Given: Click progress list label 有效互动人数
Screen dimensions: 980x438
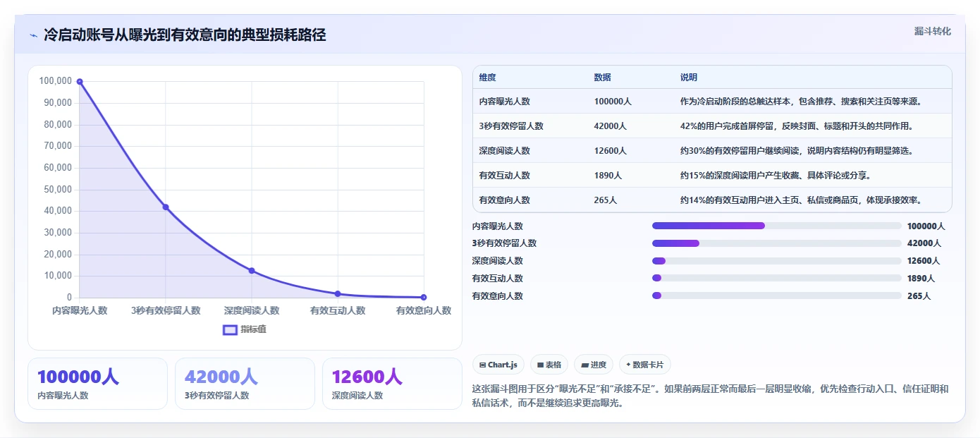Looking at the screenshot, I should [x=498, y=279].
